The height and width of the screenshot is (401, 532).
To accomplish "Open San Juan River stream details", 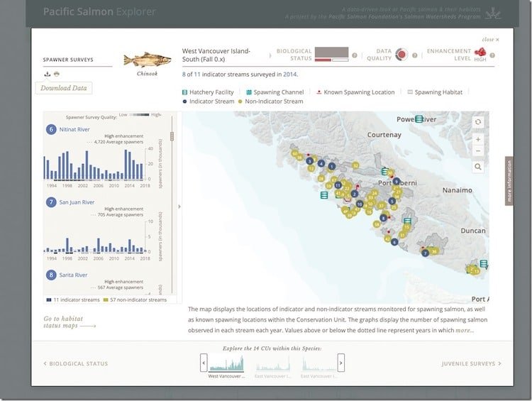I will coord(77,202).
